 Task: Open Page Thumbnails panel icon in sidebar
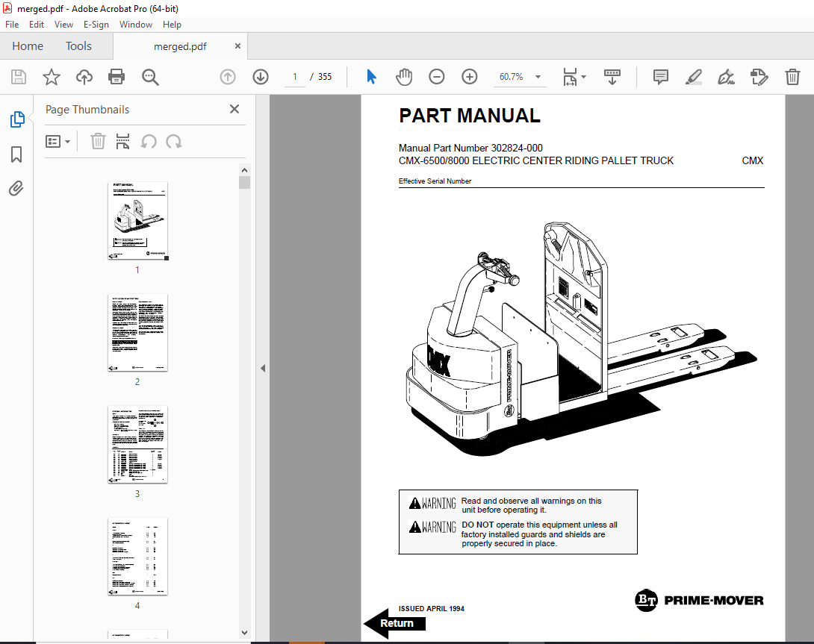pos(16,119)
